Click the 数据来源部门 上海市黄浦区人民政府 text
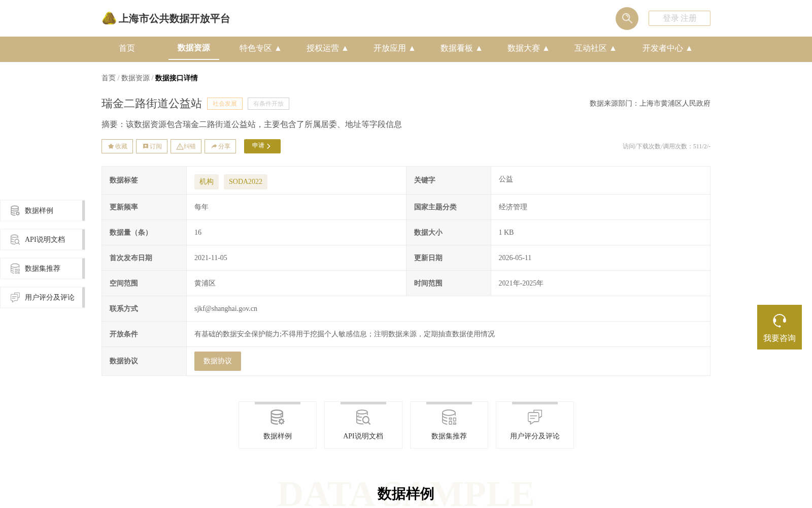812x508 pixels. [x=650, y=103]
